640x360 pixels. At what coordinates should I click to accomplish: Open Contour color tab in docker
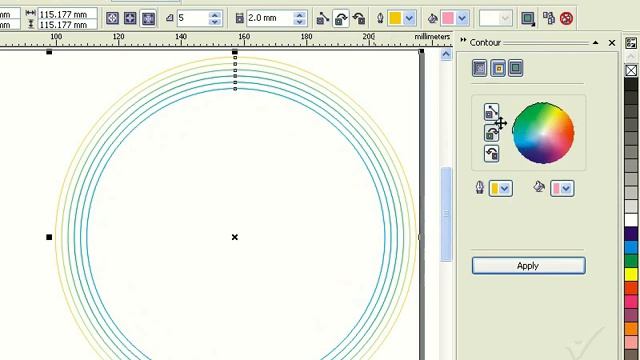[x=498, y=68]
